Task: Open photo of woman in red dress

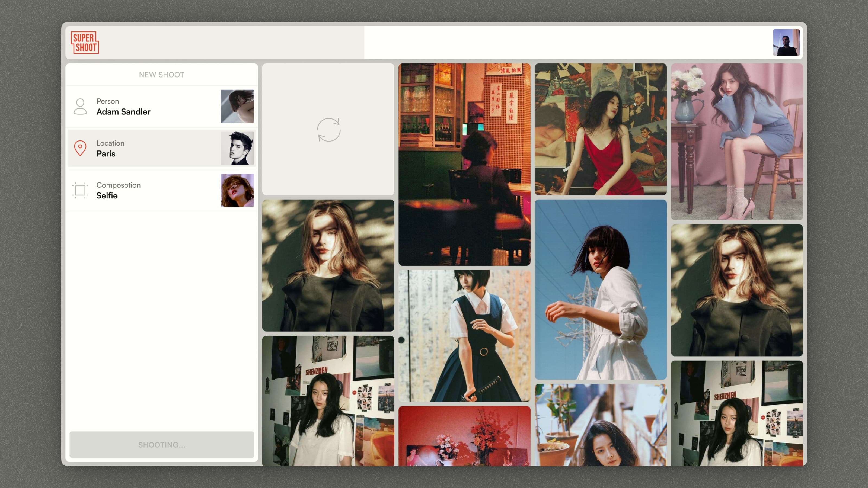Action: coord(601,129)
